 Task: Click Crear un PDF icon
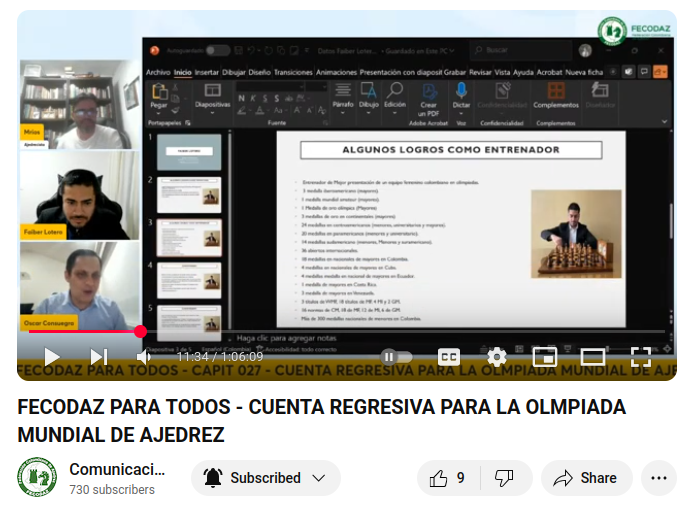click(x=429, y=93)
